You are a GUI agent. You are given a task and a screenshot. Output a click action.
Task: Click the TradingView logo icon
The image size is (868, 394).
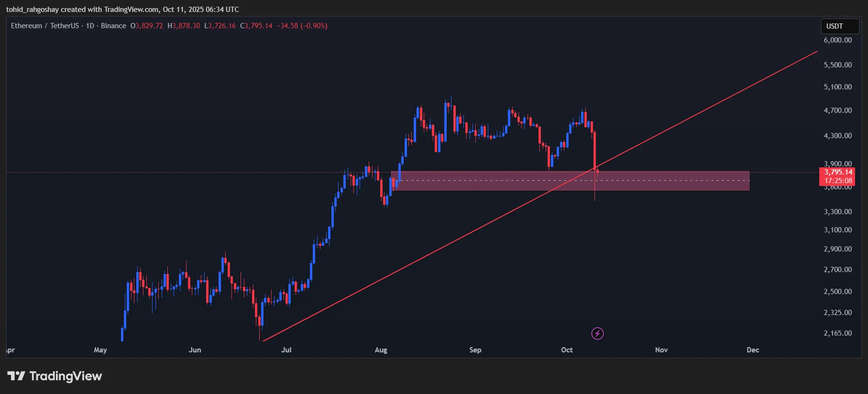click(16, 376)
